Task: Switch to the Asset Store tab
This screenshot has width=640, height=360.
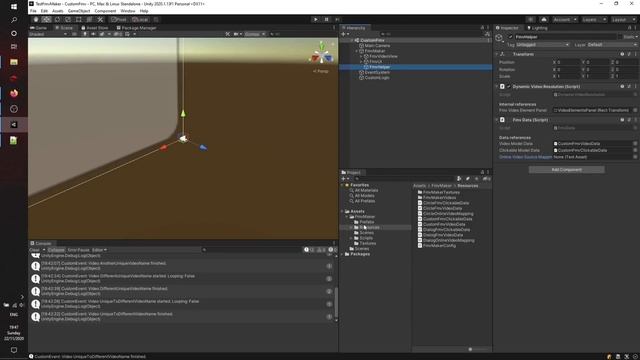Action: [95, 28]
